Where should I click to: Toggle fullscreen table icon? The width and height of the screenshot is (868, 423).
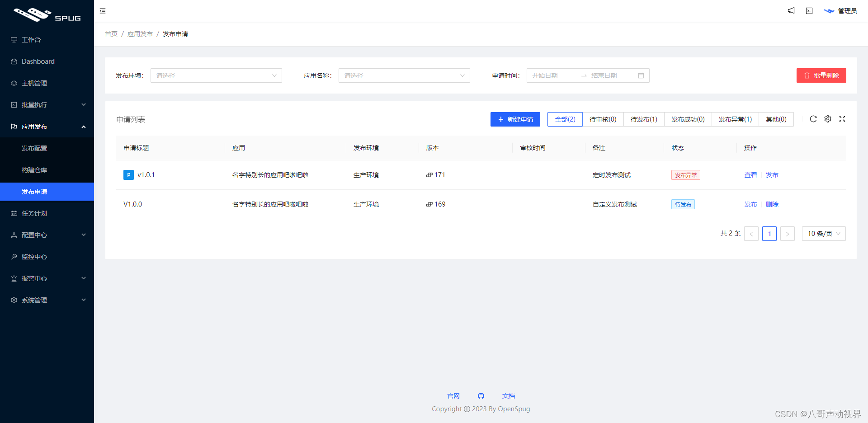842,119
